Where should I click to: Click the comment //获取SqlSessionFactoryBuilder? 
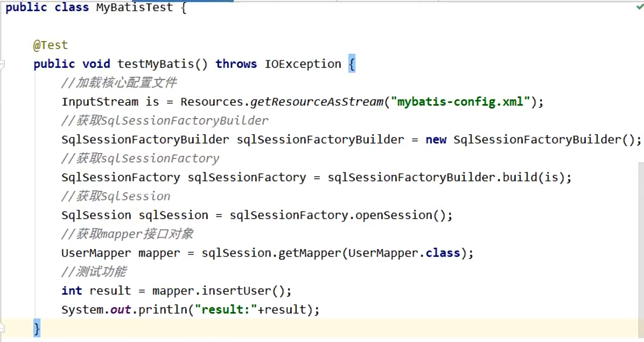pos(165,121)
